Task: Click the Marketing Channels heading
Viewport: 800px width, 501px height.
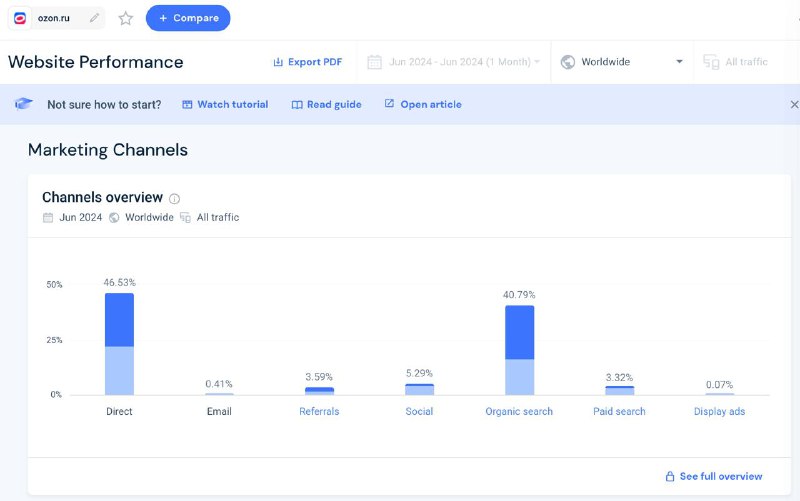Action: pyautogui.click(x=108, y=150)
